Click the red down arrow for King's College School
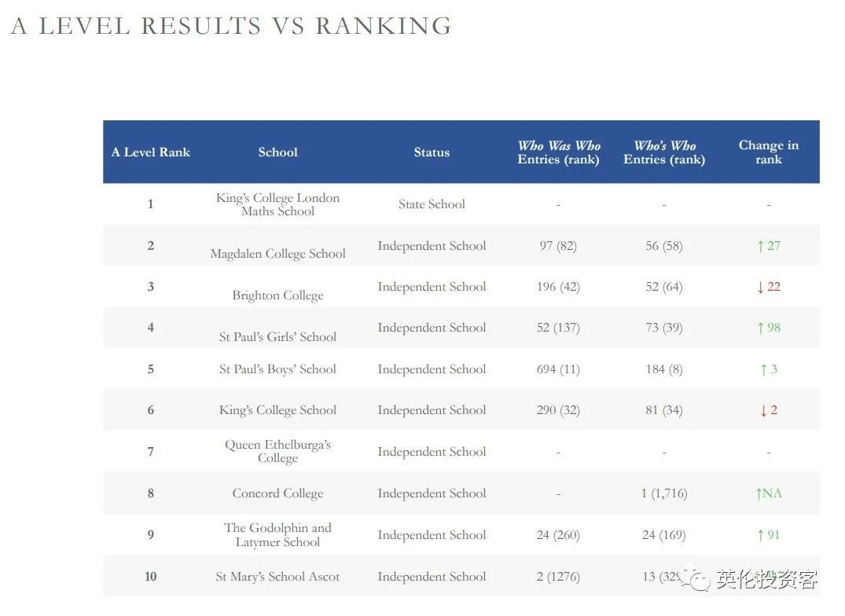This screenshot has height=616, width=845. click(763, 410)
